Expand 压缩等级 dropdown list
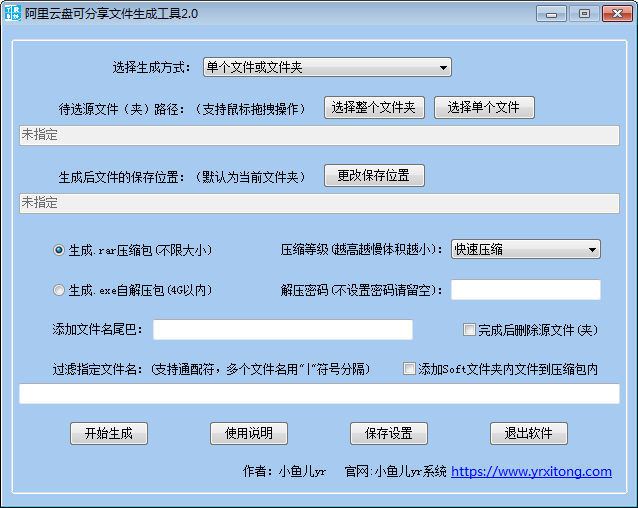This screenshot has height=508, width=638. (525, 249)
